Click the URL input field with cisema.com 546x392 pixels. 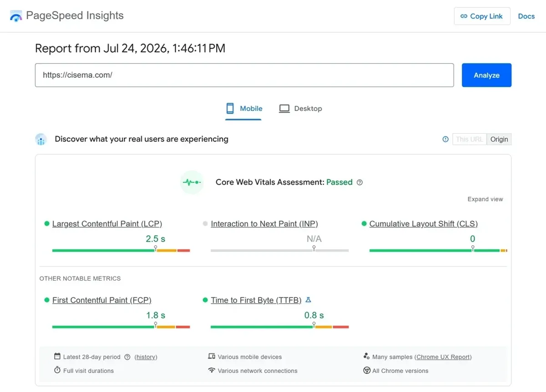244,75
